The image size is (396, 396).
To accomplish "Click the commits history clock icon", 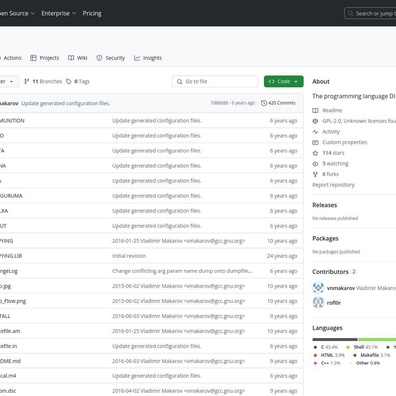I will click(264, 103).
